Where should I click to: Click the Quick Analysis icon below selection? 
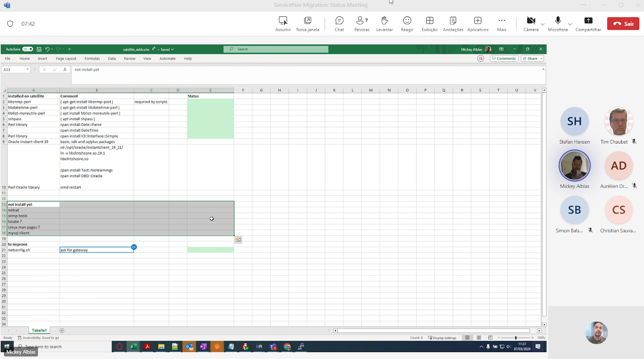[x=238, y=240]
